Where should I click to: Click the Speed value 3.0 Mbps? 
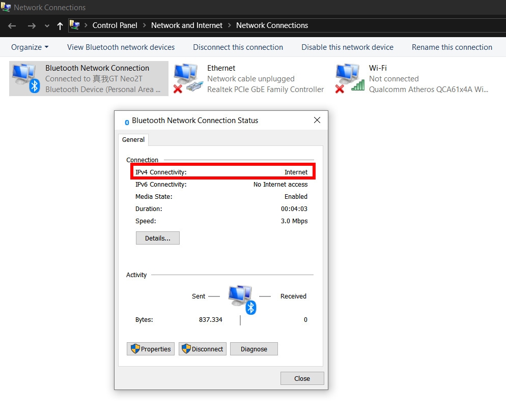[x=294, y=221]
